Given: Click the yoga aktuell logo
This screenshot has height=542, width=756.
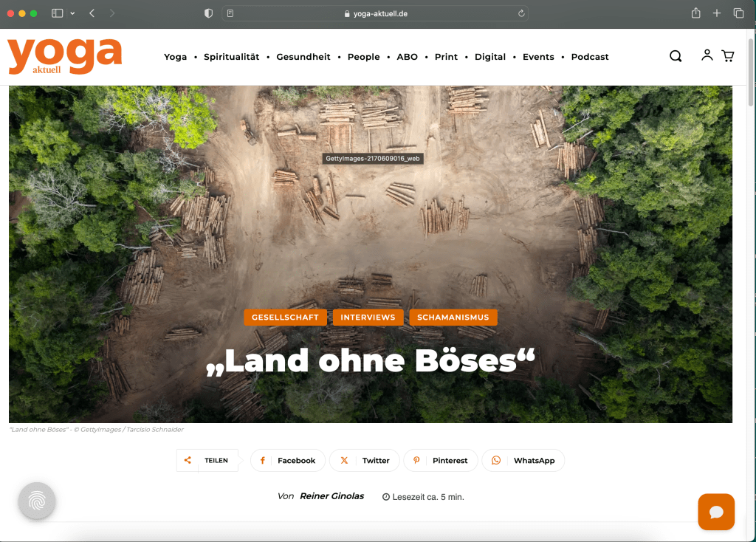Looking at the screenshot, I should (x=64, y=55).
